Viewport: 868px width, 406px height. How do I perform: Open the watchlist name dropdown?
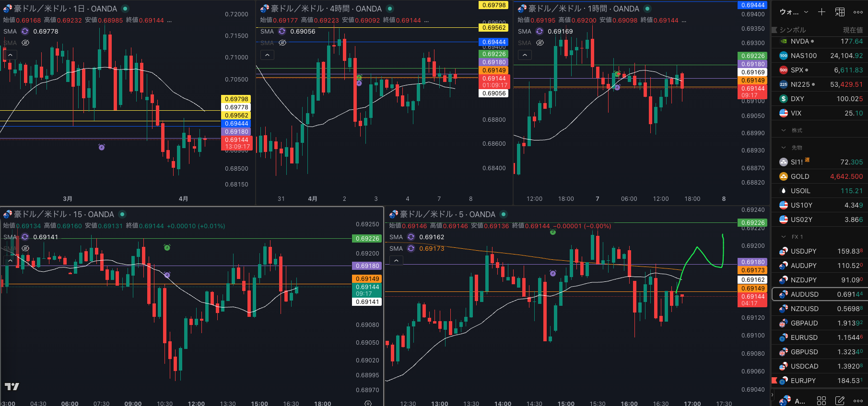pos(806,12)
